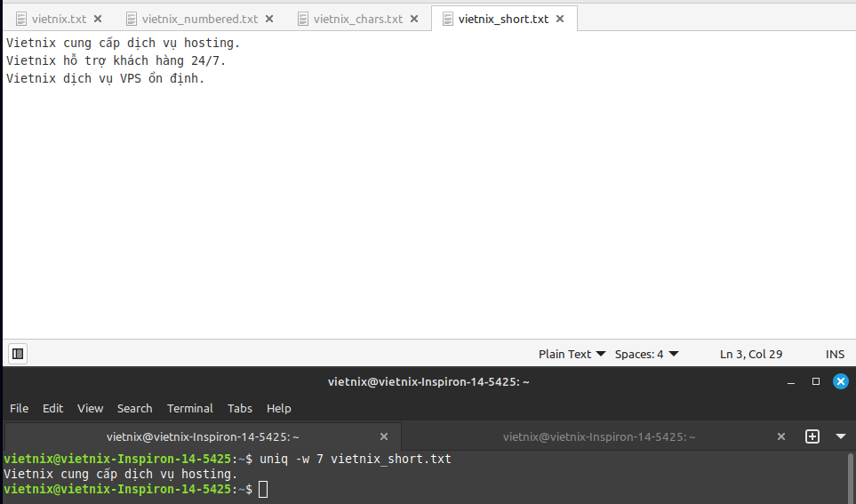
Task: Open the Plain Text language dropdown
Action: (572, 354)
